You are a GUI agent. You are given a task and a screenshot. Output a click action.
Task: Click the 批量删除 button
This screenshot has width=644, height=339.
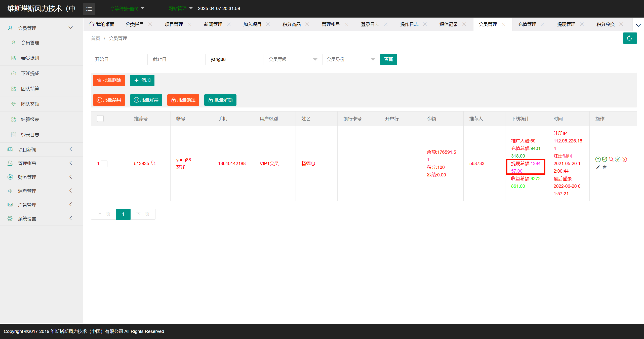[x=109, y=80]
